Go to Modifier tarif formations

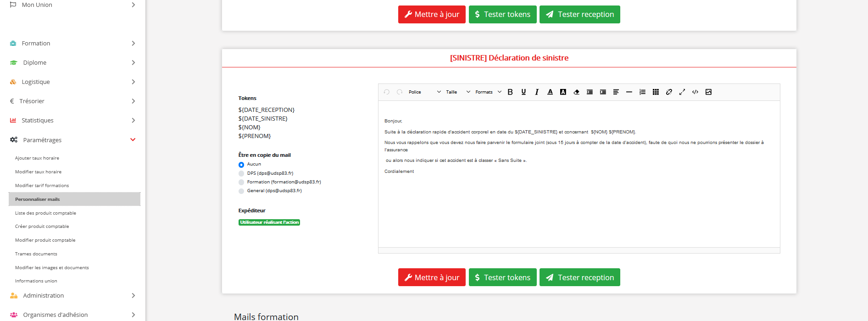click(x=42, y=186)
